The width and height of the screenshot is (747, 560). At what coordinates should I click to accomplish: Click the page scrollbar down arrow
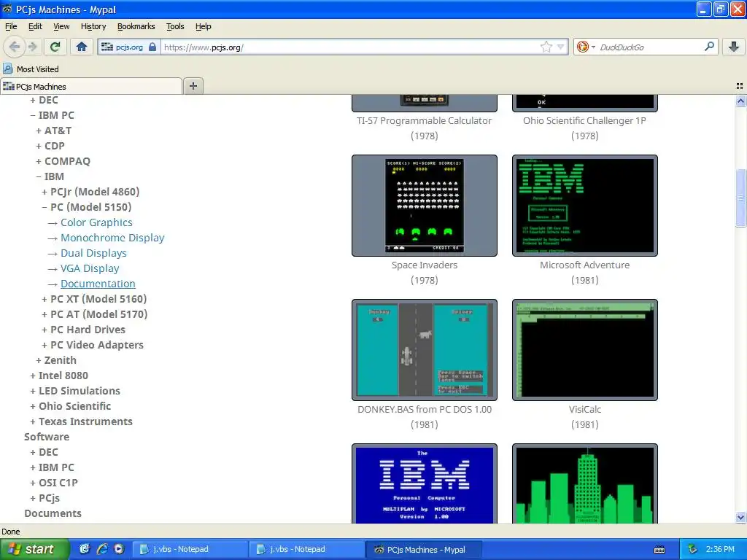(741, 517)
